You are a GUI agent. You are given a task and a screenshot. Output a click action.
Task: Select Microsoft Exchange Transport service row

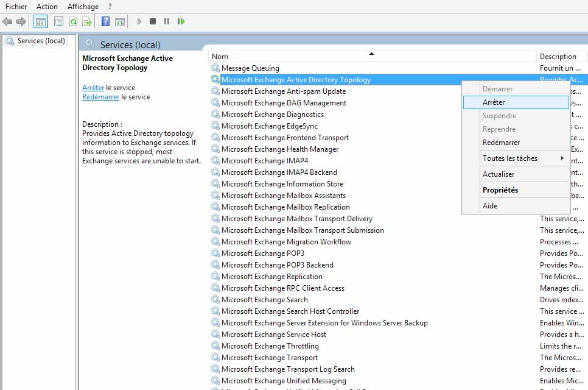point(269,358)
